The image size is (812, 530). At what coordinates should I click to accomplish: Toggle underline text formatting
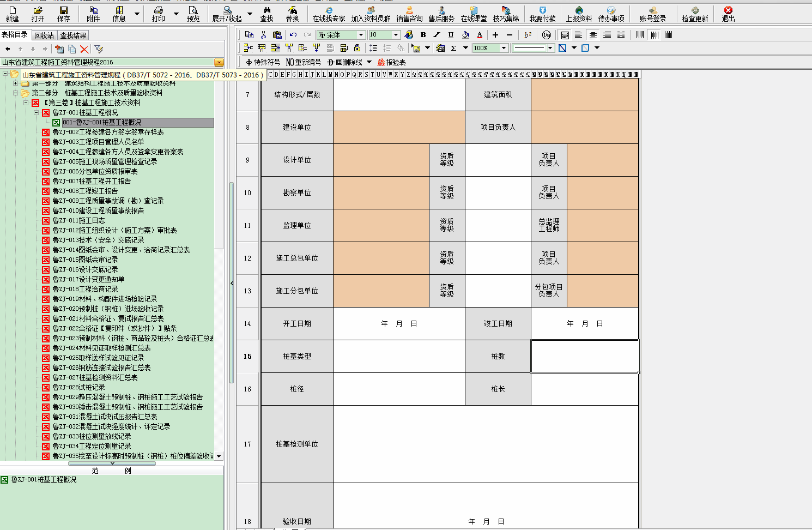(x=451, y=35)
